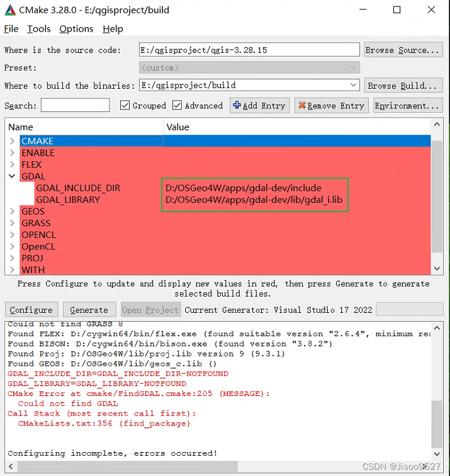This screenshot has width=450, height=476.
Task: Open the Options menu
Action: [76, 29]
